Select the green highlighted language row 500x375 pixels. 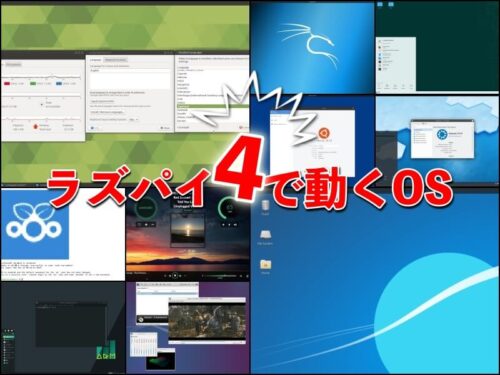click(212, 106)
